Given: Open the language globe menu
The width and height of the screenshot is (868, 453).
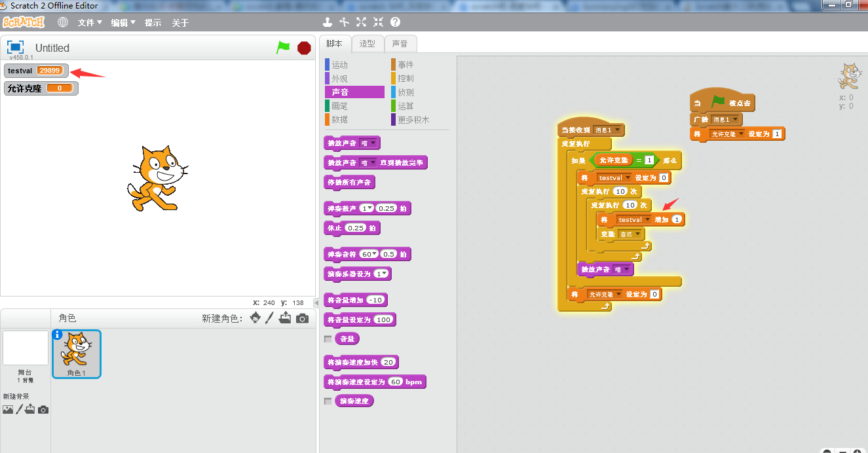Looking at the screenshot, I should [63, 22].
